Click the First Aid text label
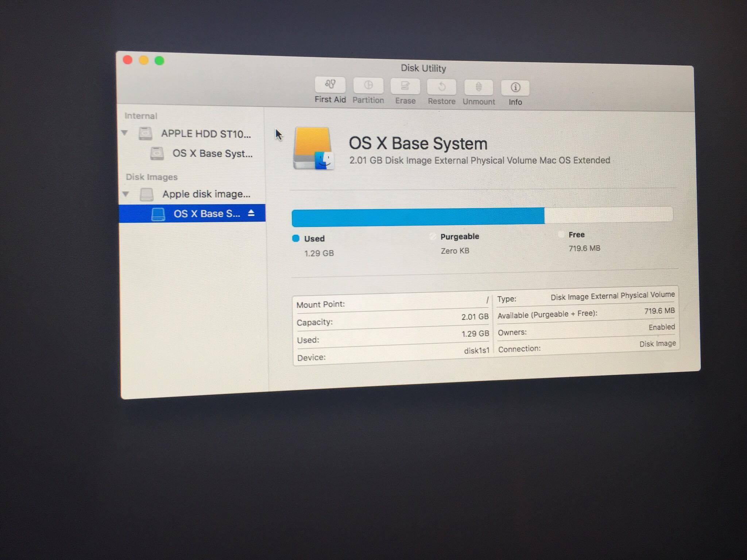This screenshot has height=560, width=747. click(x=330, y=100)
